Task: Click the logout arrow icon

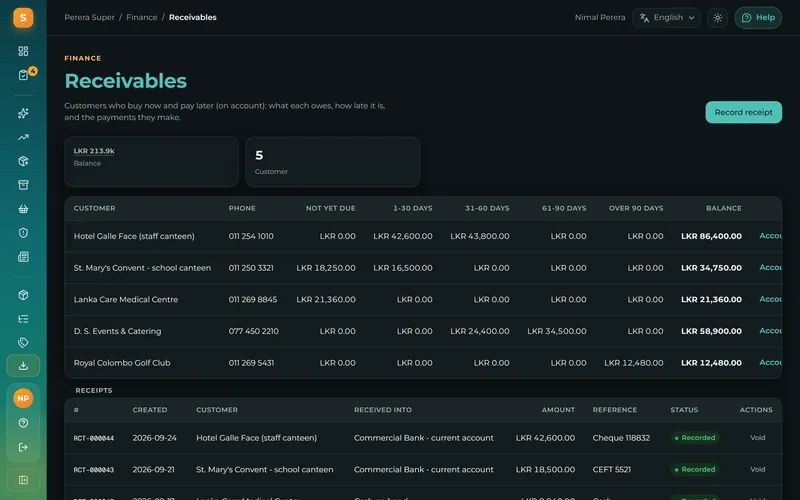Action: pos(23,447)
